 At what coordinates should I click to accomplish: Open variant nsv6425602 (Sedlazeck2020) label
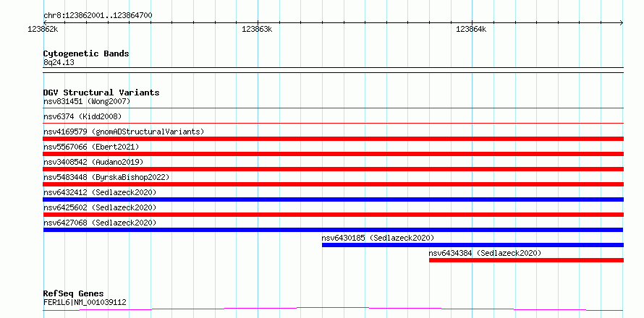pyautogui.click(x=100, y=207)
